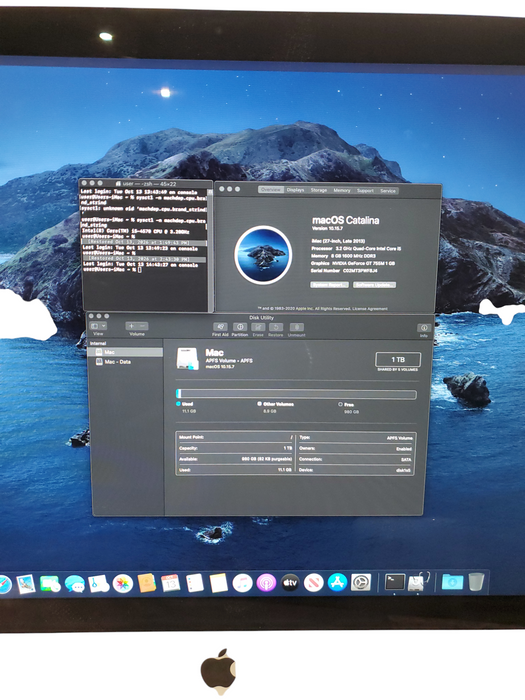Open the Partition tool in Disk Utility
Screen dimensions: 525x700
(240, 327)
